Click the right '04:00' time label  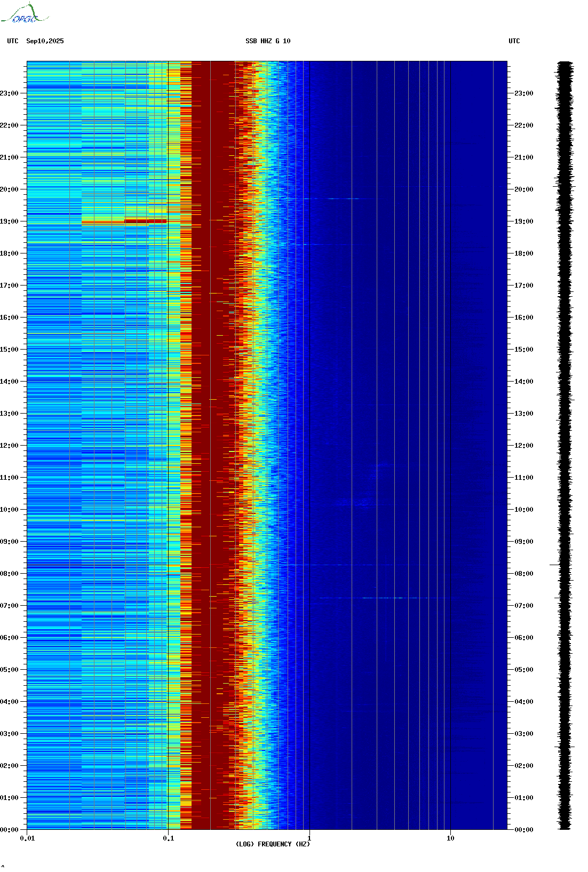(x=523, y=702)
